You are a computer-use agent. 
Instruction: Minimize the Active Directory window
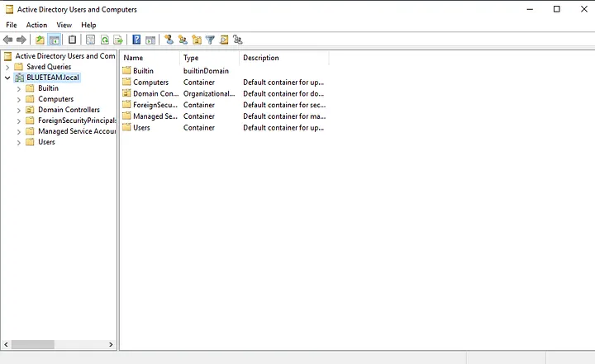(x=530, y=9)
